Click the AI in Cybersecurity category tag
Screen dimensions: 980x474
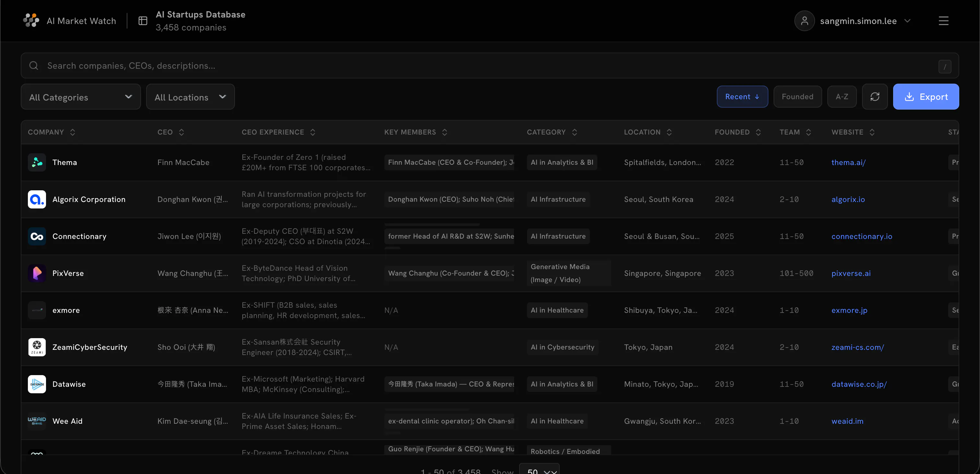coord(562,347)
